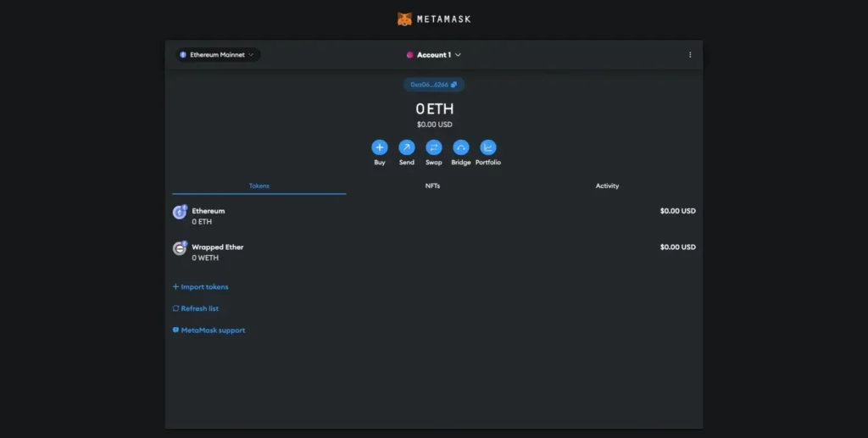
Task: Click the Ethereum token icon
Action: coord(180,213)
